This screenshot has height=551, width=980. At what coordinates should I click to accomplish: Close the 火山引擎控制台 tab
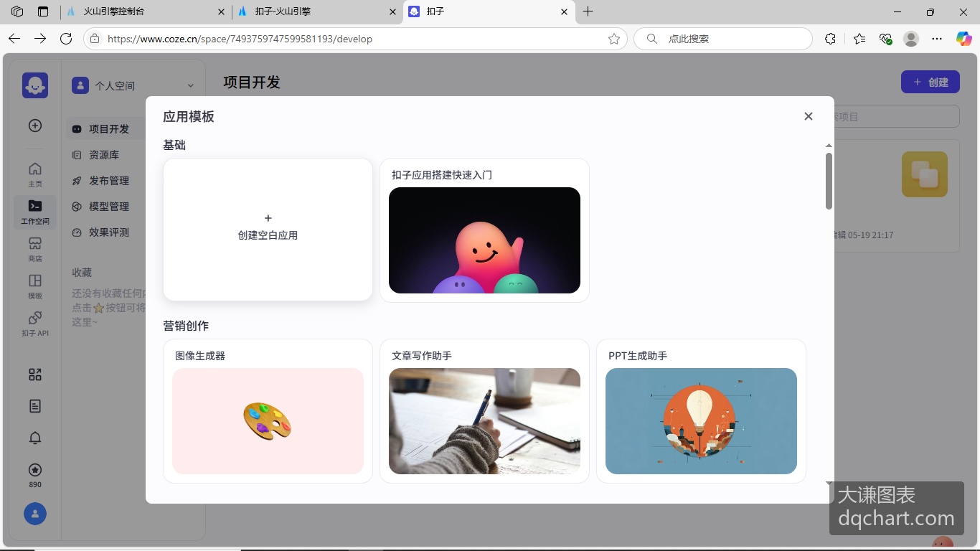coord(220,11)
